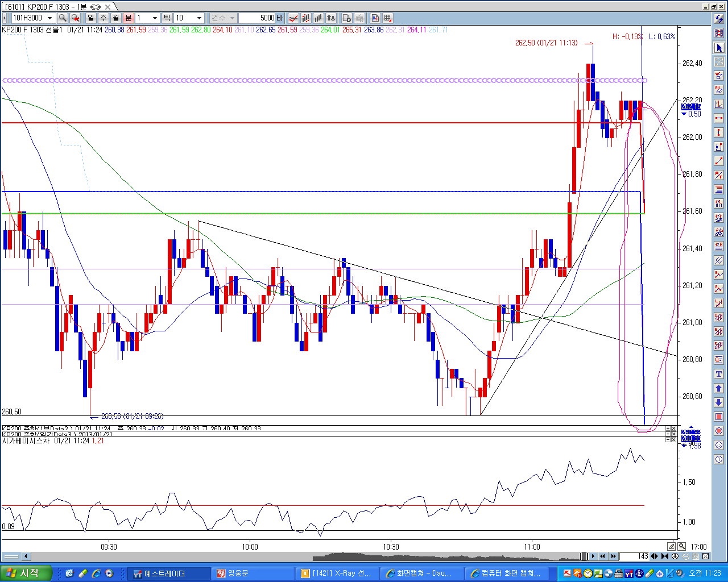This screenshot has height=582, width=728.
Task: Click the symbol search magnifier button
Action: point(63,18)
